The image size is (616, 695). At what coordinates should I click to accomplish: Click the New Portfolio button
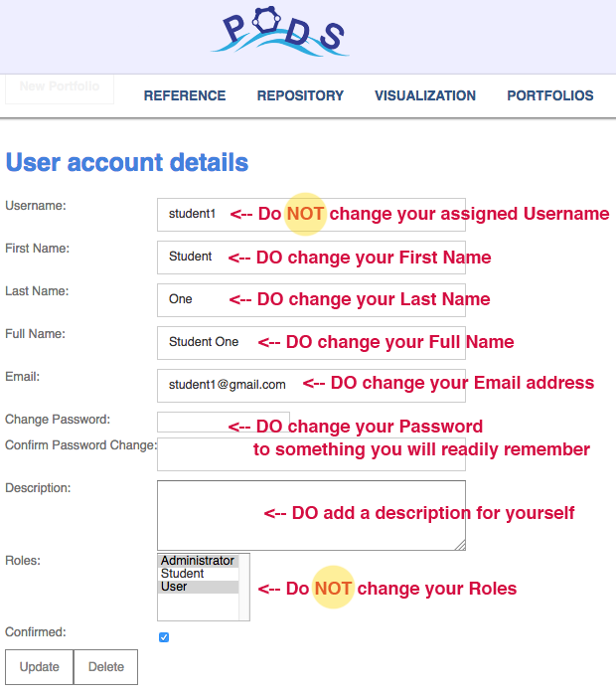pyautogui.click(x=60, y=87)
